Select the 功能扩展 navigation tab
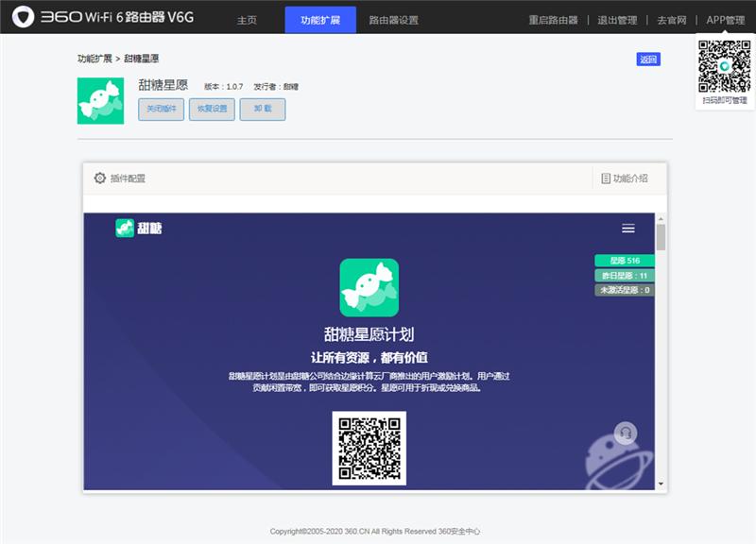Image resolution: width=756 pixels, height=544 pixels. pos(320,17)
